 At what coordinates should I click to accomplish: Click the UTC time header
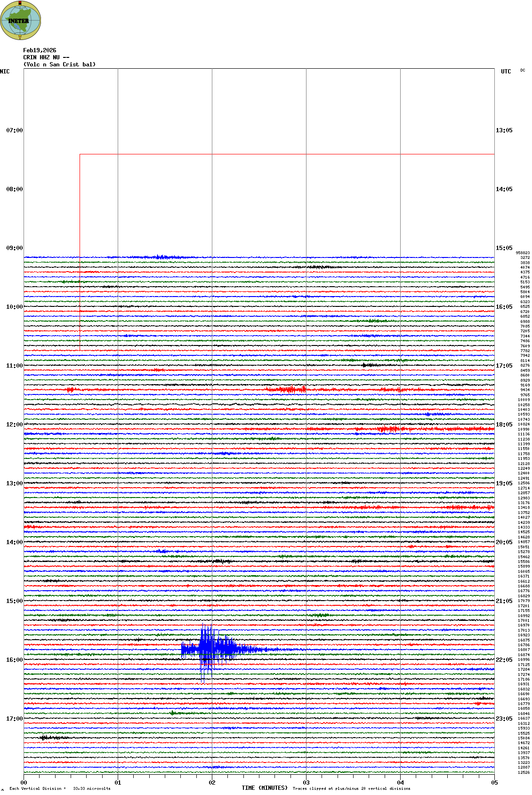(x=506, y=72)
